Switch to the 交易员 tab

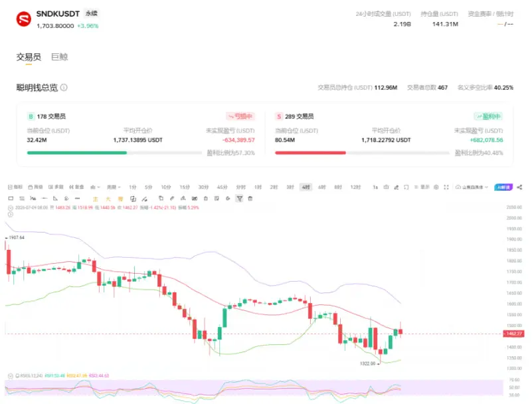(x=29, y=56)
